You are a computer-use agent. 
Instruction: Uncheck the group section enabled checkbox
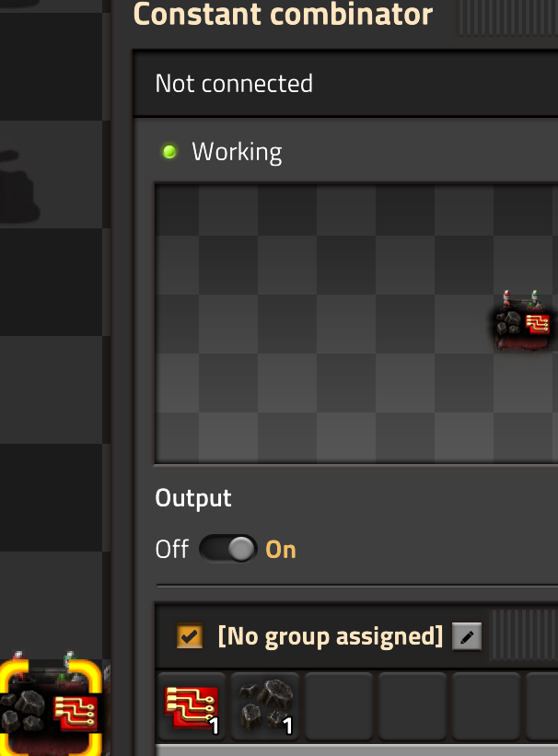point(189,636)
